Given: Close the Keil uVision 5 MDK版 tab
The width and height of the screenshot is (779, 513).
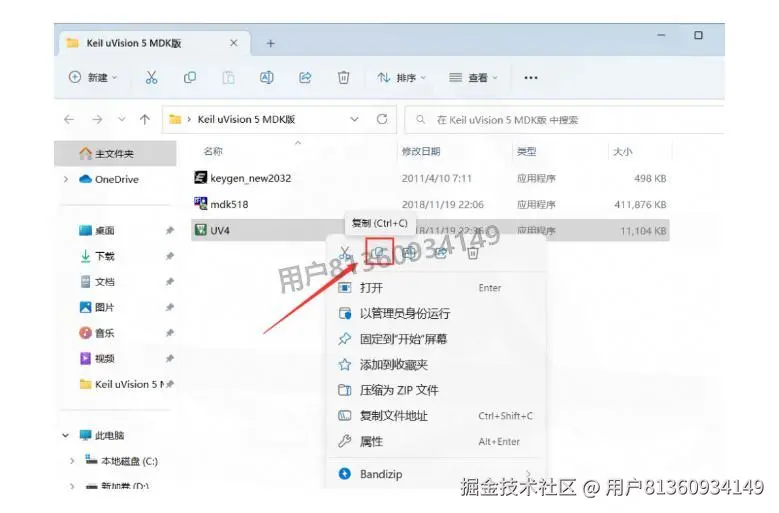Looking at the screenshot, I should point(234,43).
